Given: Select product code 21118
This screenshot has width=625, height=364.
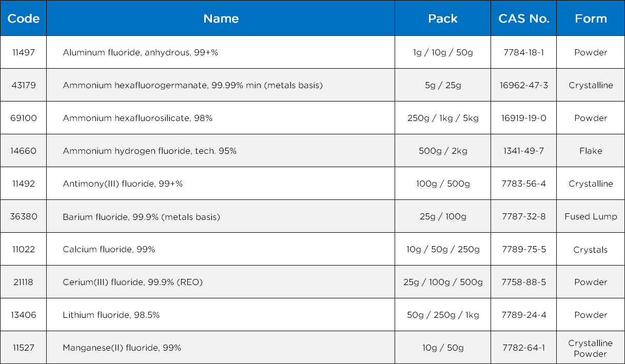Looking at the screenshot, I should pos(24,282).
